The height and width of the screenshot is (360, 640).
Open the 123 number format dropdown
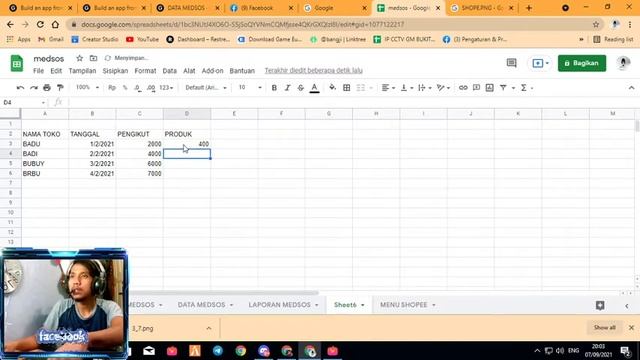pyautogui.click(x=166, y=88)
